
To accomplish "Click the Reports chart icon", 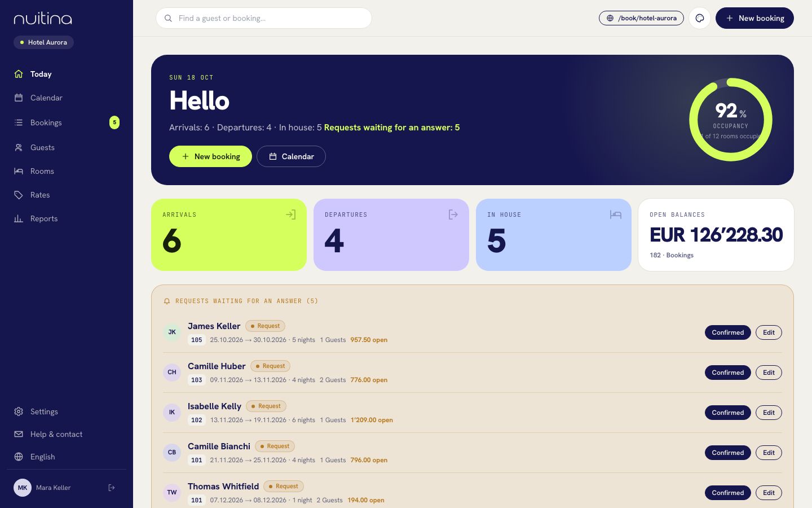I will point(19,218).
